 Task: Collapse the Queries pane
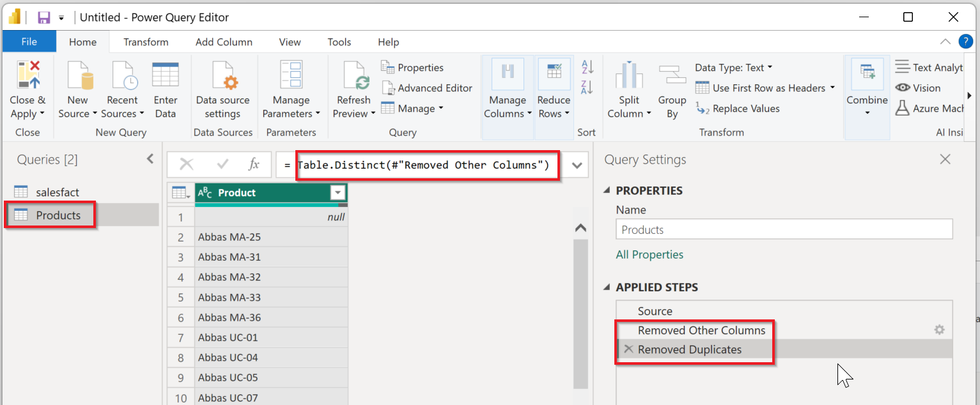150,159
